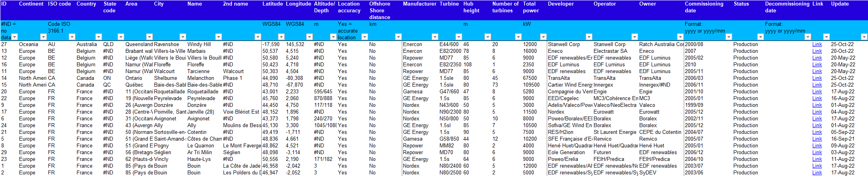This screenshot has height=176, width=868.
Task: Open the Latitude column filter dropdown
Action: (x=282, y=37)
